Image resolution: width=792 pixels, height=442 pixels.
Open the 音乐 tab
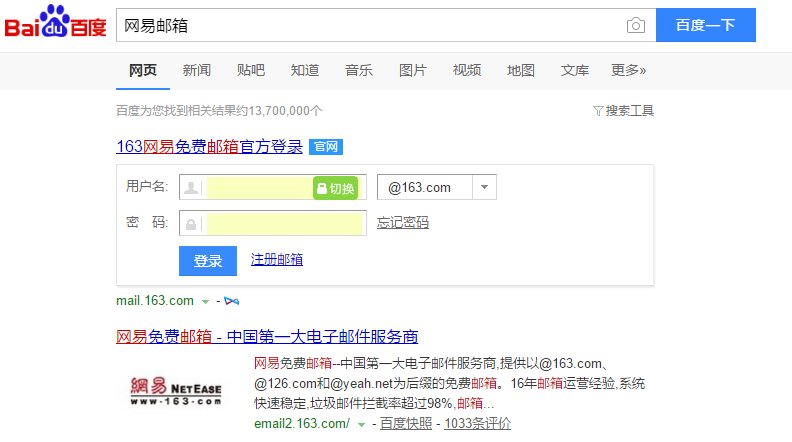pyautogui.click(x=359, y=70)
